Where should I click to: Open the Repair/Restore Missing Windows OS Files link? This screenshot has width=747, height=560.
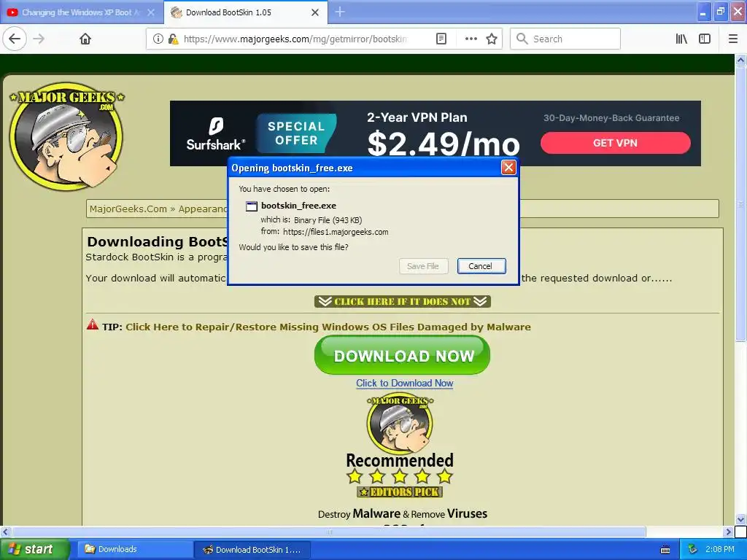coord(328,327)
